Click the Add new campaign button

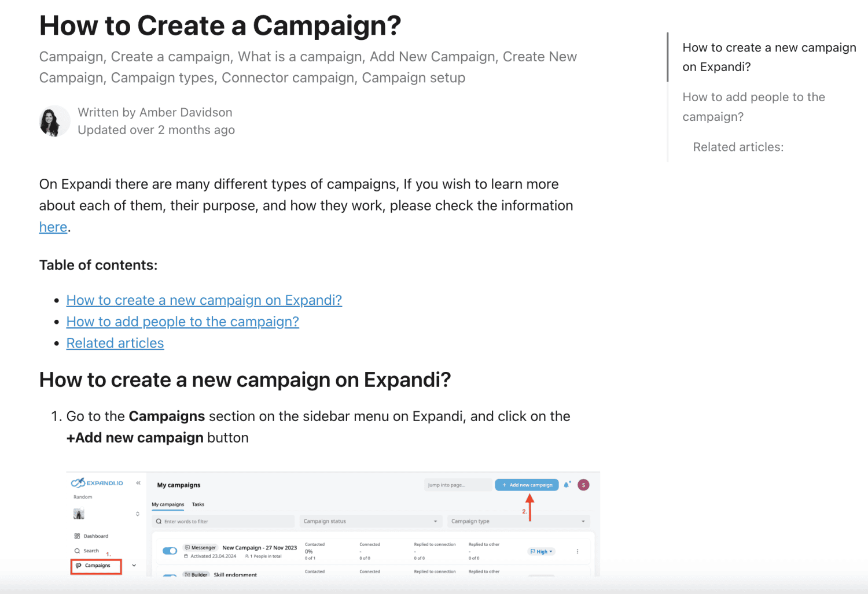[x=527, y=485]
